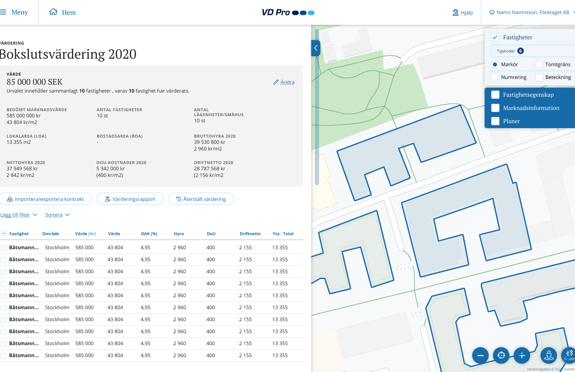This screenshot has width=575, height=372.
Task: Sort by Driftnetto column header
Action: tap(250, 234)
